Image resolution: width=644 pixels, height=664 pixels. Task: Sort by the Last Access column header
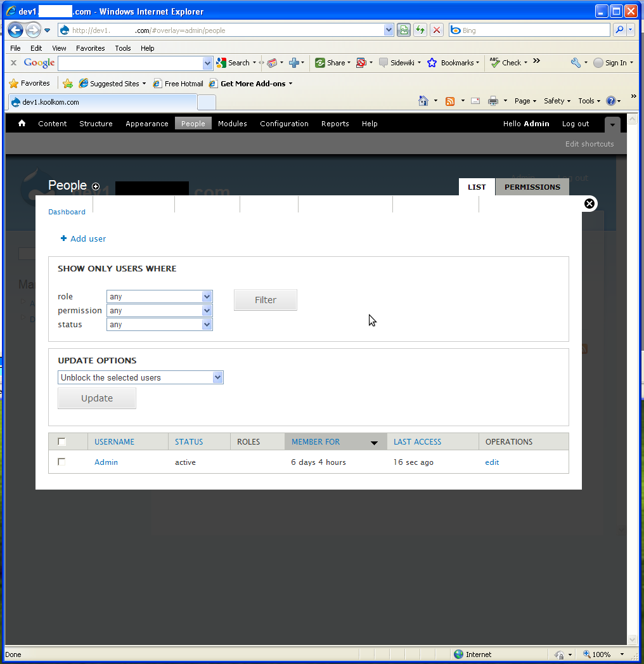[x=417, y=441]
